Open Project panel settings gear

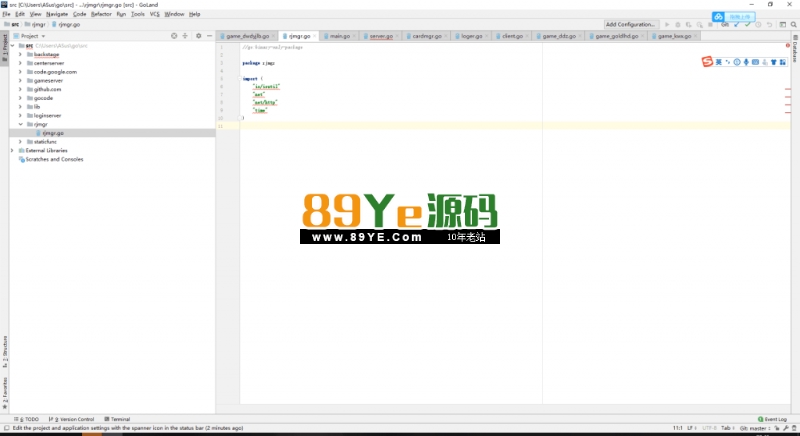point(198,36)
